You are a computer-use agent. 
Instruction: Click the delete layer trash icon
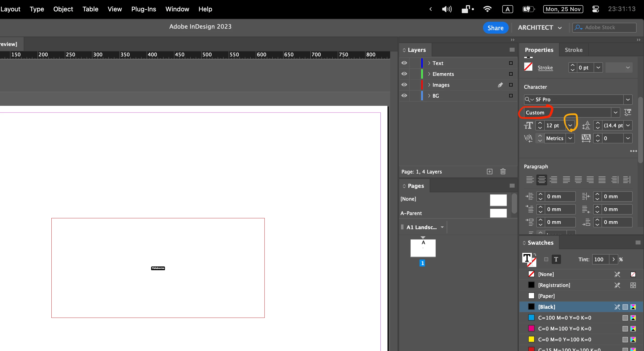point(503,172)
